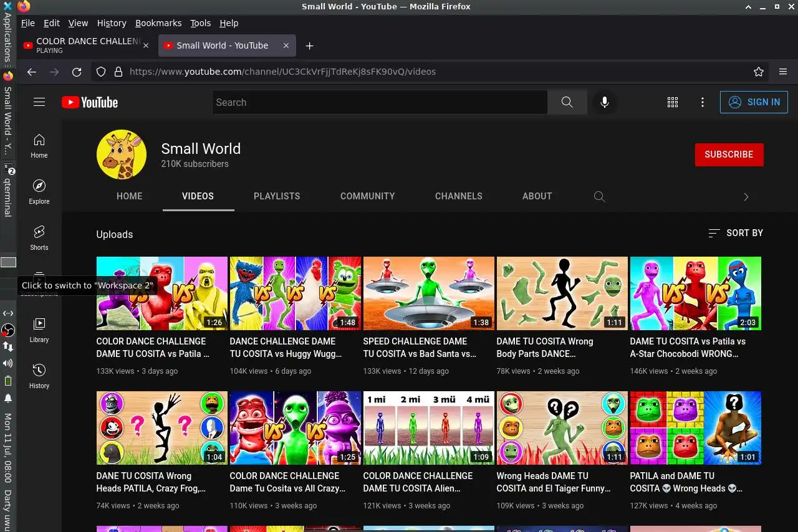Open video title DANE TU COSITA Wrong Heads

(x=151, y=482)
